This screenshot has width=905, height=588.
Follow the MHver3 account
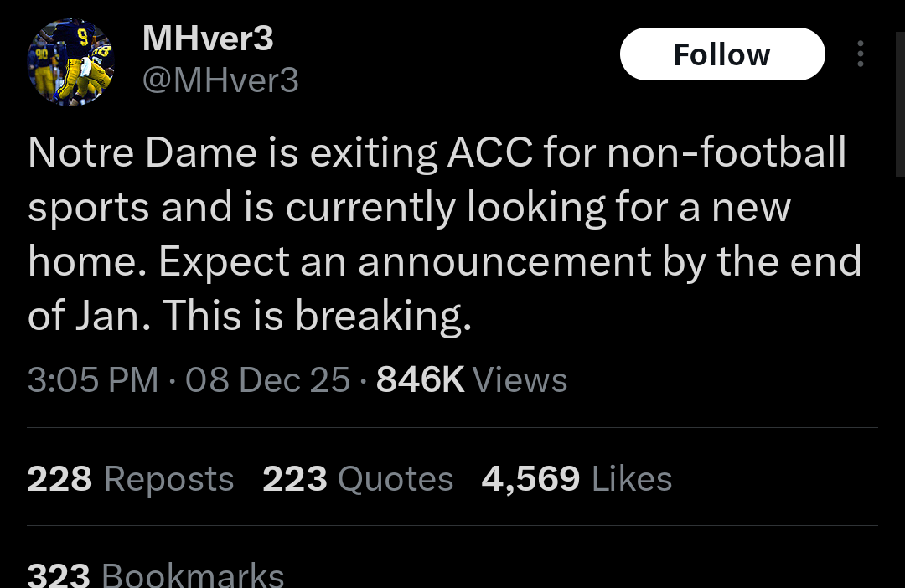(x=721, y=54)
